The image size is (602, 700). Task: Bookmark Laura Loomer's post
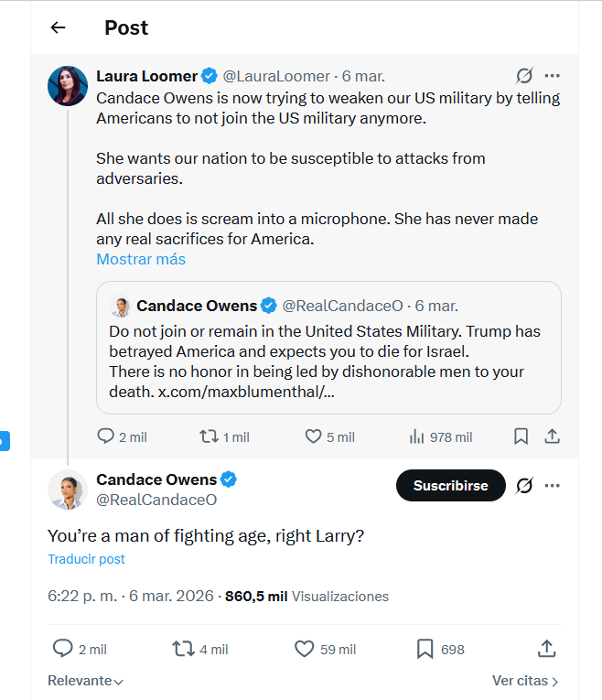pyautogui.click(x=521, y=436)
